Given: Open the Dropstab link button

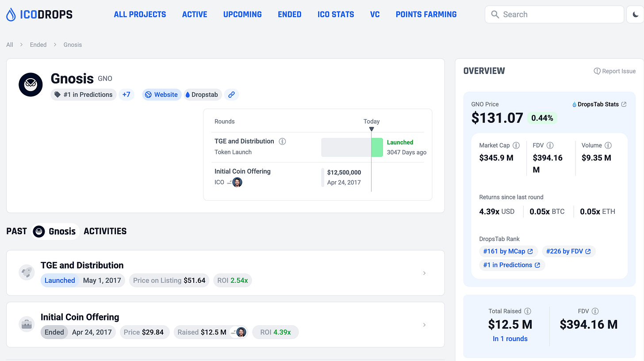Looking at the screenshot, I should tap(203, 95).
